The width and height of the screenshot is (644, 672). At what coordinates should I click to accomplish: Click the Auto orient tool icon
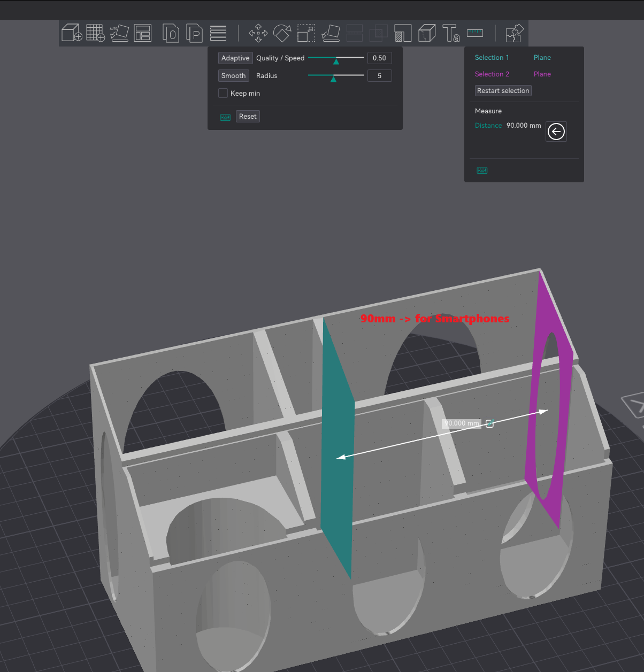click(119, 33)
